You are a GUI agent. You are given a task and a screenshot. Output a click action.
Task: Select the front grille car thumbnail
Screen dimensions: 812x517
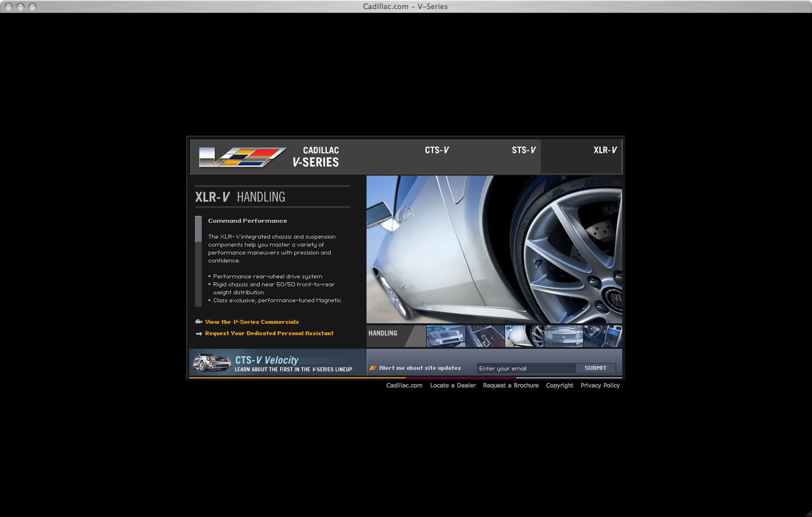tap(446, 336)
